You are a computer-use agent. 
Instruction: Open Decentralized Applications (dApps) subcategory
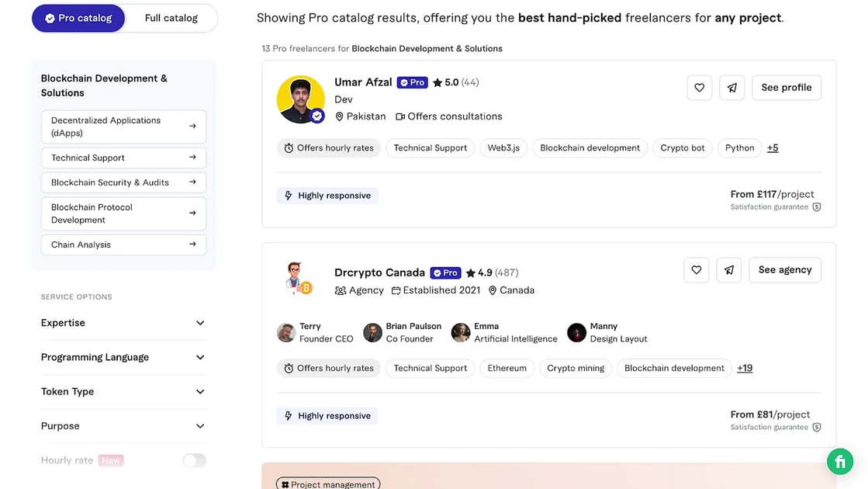pos(123,127)
